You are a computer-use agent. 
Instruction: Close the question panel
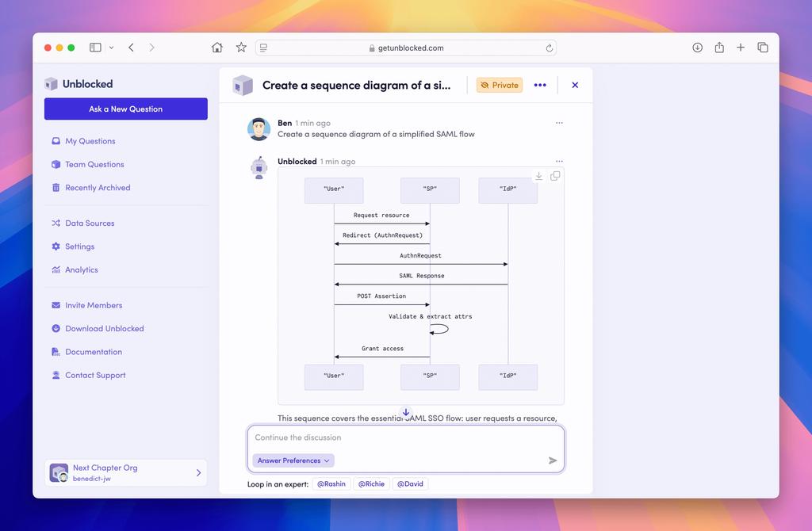[x=575, y=85]
